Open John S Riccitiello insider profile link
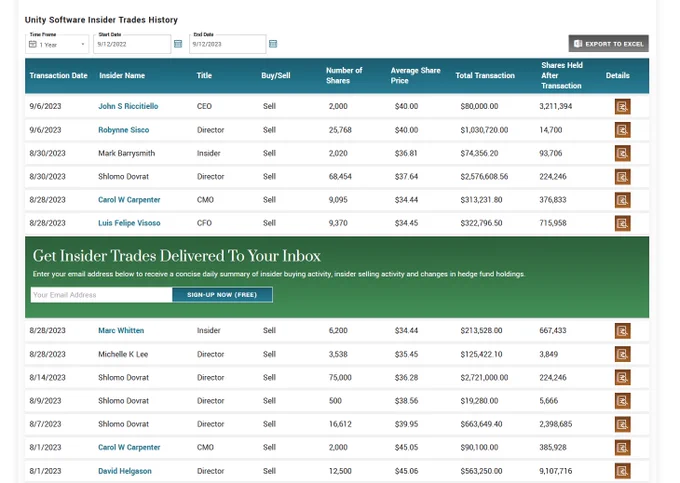The image size is (680, 483). pyautogui.click(x=128, y=106)
